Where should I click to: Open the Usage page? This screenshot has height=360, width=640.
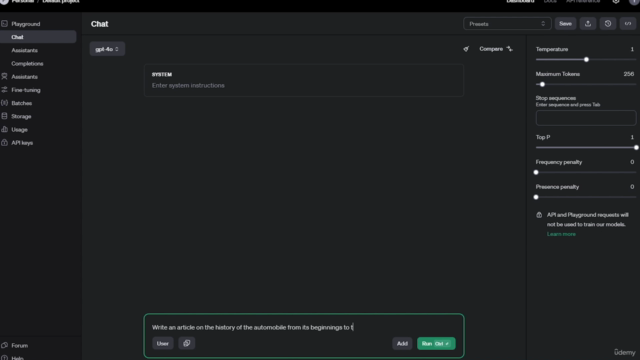[x=20, y=129]
